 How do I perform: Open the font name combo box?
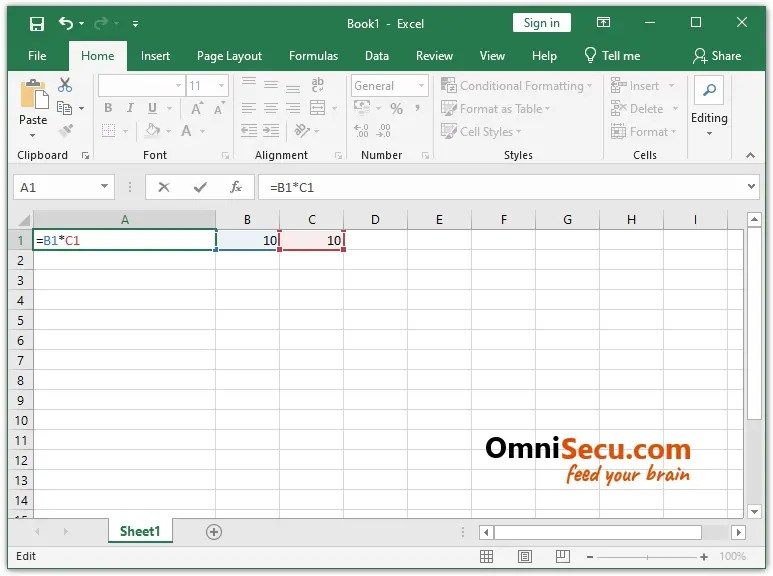point(141,86)
